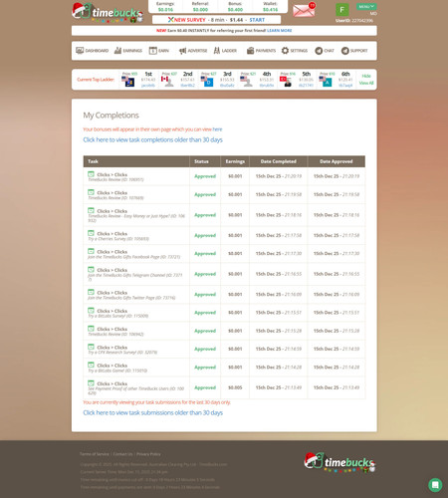
Task: Click task icon in CPX Research Survey row
Action: tap(91, 347)
